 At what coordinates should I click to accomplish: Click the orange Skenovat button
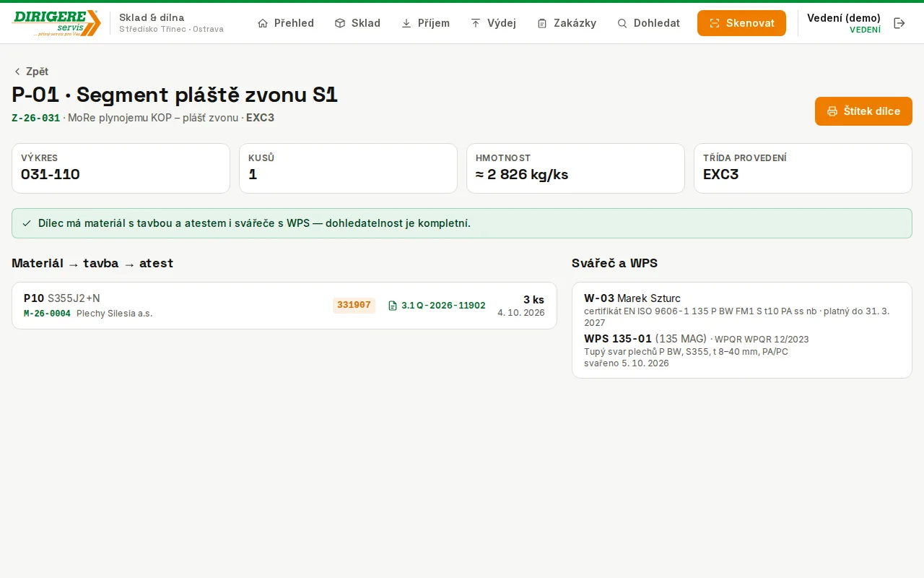(741, 23)
